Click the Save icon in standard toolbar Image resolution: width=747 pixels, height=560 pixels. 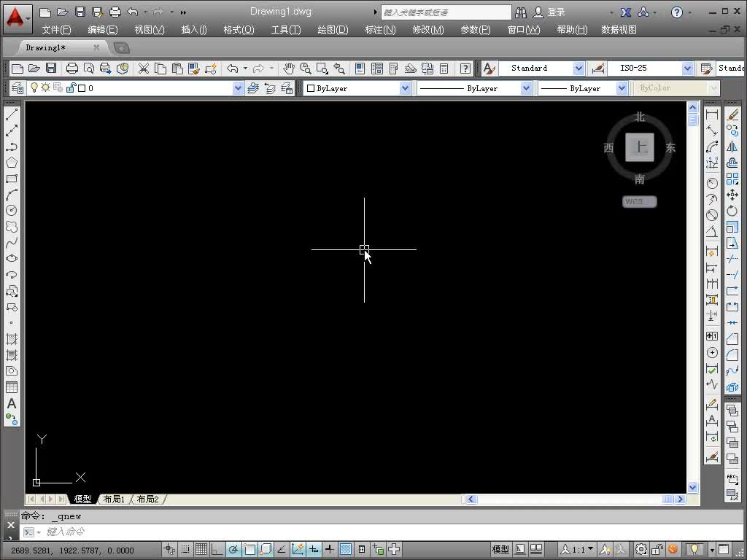(51, 69)
